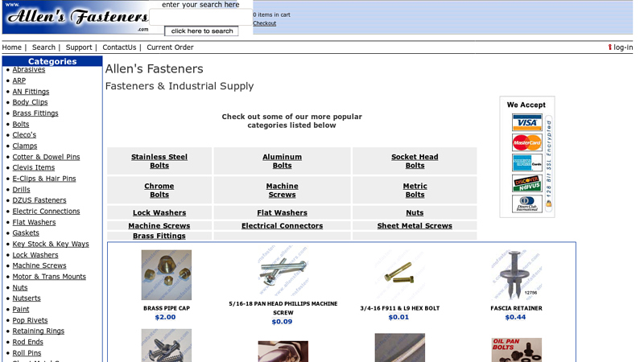Screen dimensions: 644x362
Task: Open Aluminum Bolts popular category
Action: (283, 162)
